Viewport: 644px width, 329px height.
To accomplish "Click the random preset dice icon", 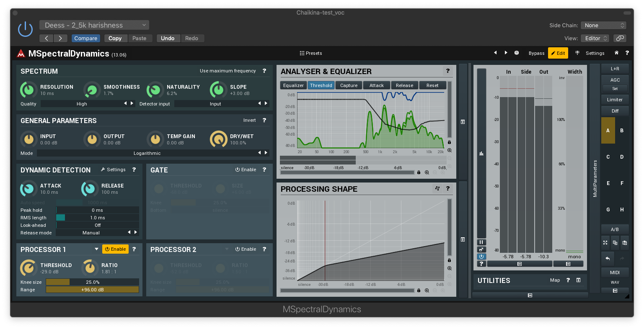I will [517, 53].
